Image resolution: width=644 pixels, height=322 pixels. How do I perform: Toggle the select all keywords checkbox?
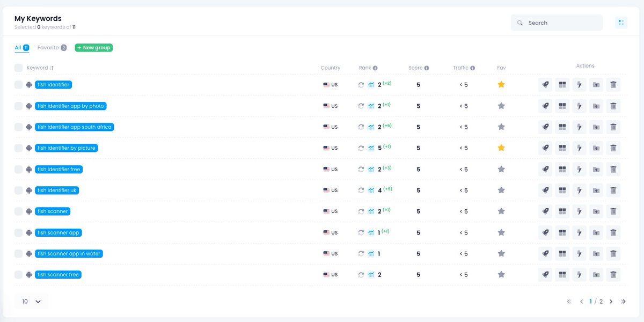coord(19,68)
